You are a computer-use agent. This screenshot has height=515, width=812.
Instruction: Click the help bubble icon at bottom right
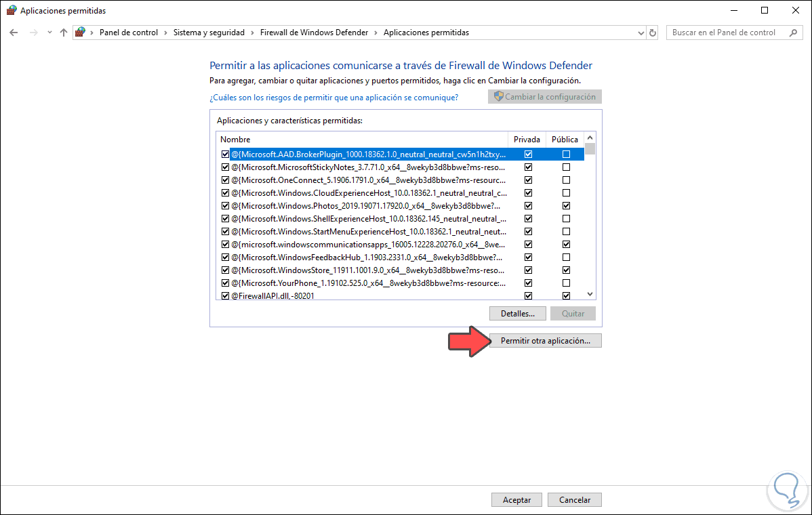(x=786, y=490)
